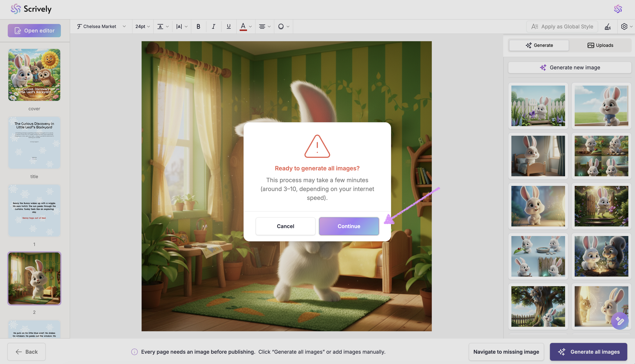The width and height of the screenshot is (635, 364).
Task: Click the floating magic edit pen icon
Action: point(620,321)
